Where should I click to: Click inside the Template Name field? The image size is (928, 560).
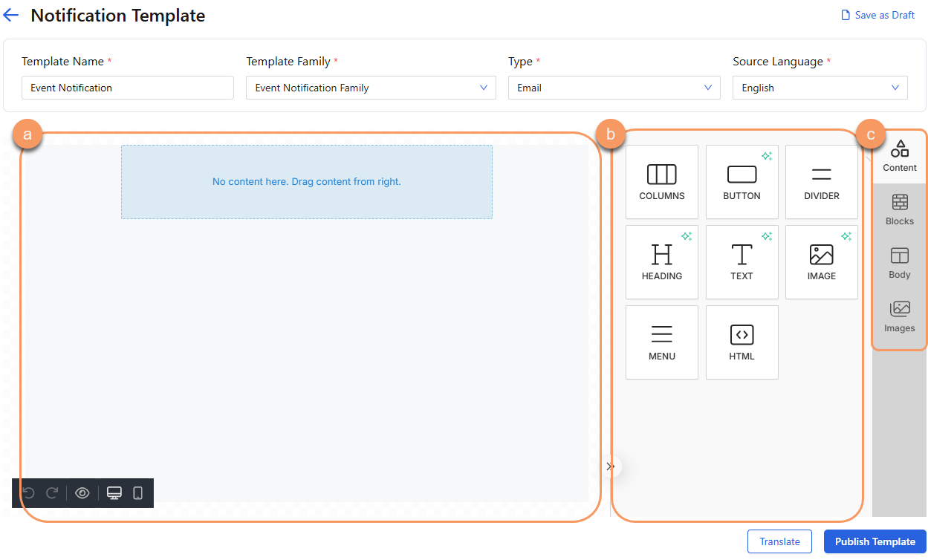pyautogui.click(x=127, y=88)
